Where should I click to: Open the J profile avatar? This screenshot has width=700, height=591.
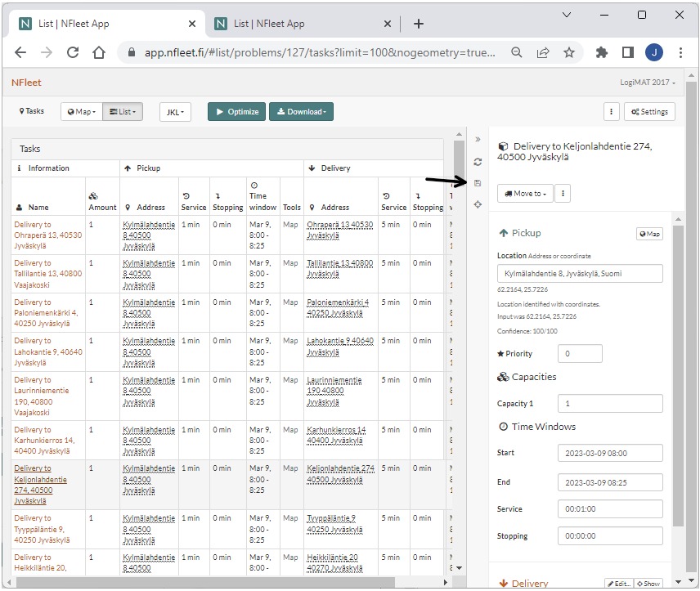tap(654, 52)
